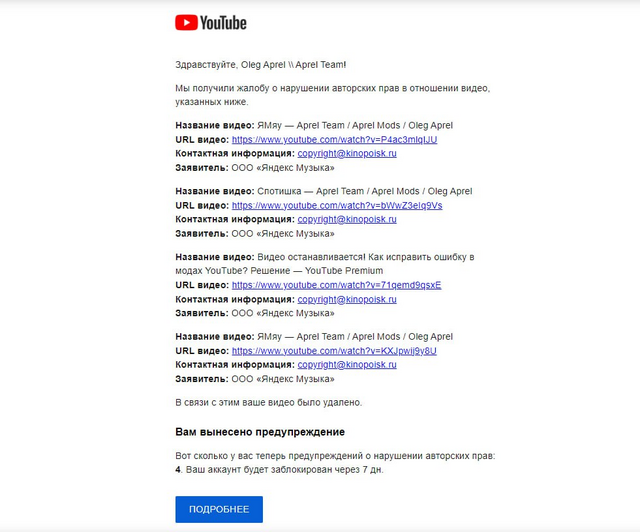
Task: Open the video link ending in 71qemd9qsxE
Action: 336,285
